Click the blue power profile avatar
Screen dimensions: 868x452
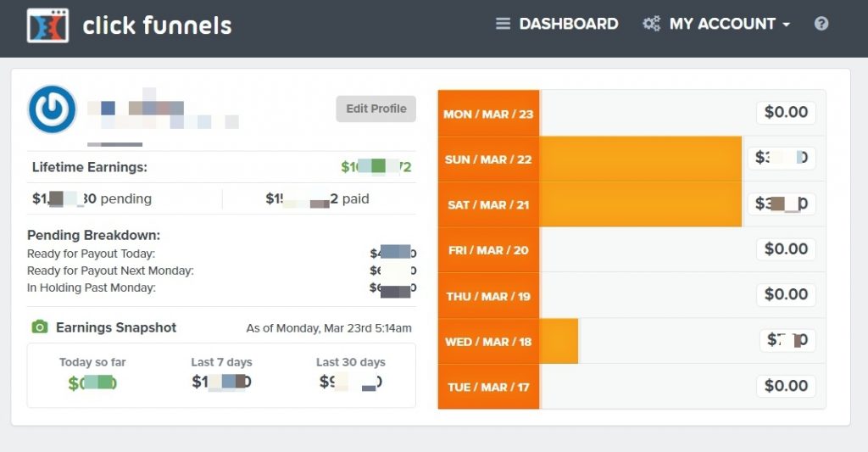pos(53,109)
